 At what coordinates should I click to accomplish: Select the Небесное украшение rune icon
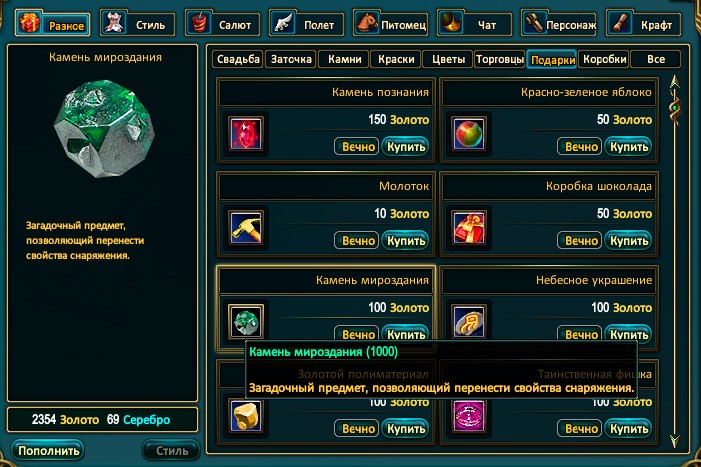pyautogui.click(x=468, y=321)
